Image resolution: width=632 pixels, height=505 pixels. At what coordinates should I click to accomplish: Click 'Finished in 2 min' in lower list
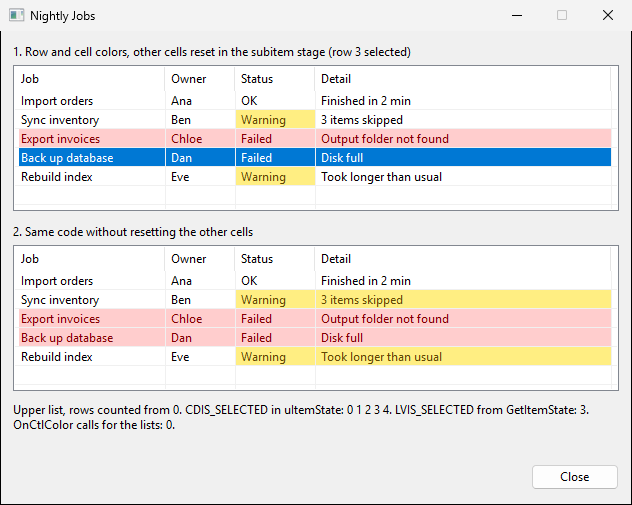(463, 281)
